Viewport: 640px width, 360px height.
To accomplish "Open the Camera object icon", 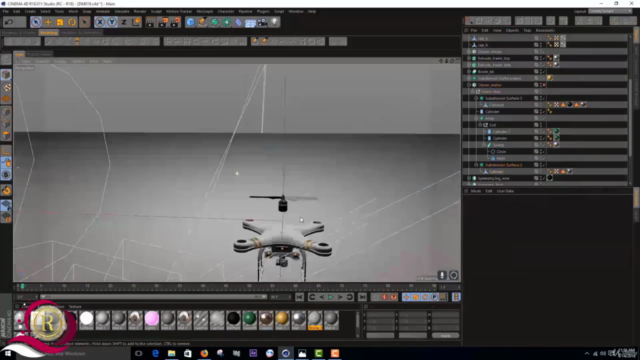I will [x=262, y=22].
